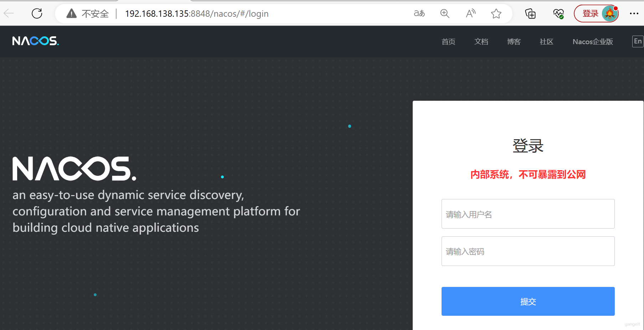Add page to favorites with star icon
This screenshot has height=330, width=644.
(x=496, y=14)
